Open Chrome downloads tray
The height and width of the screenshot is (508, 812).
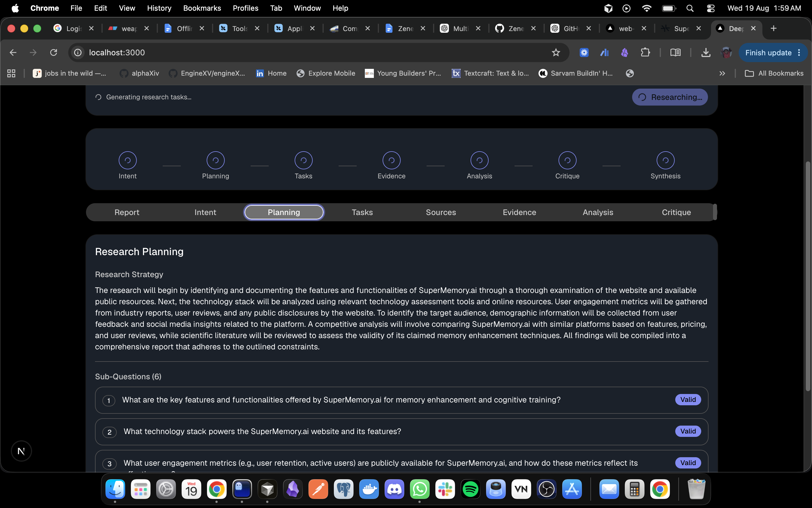pyautogui.click(x=706, y=52)
